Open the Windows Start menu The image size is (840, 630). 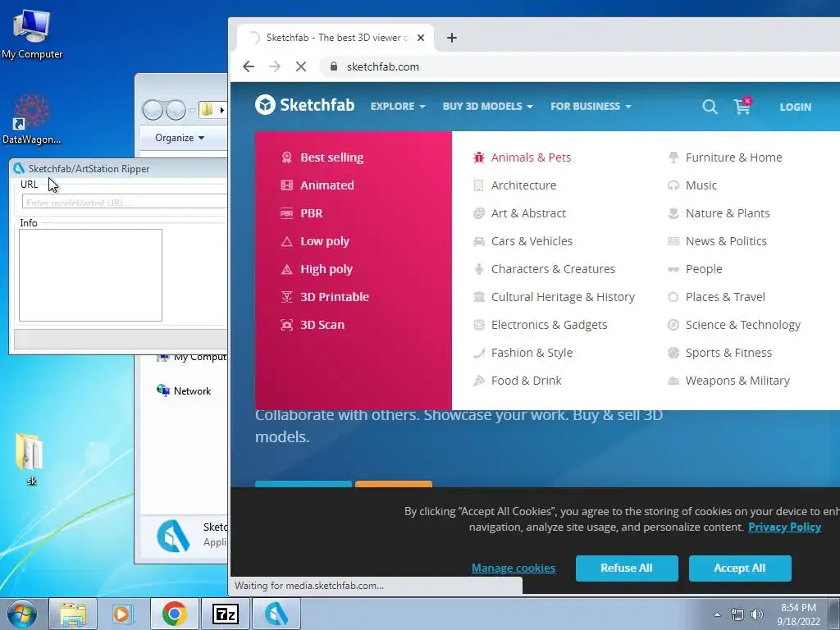(21, 614)
